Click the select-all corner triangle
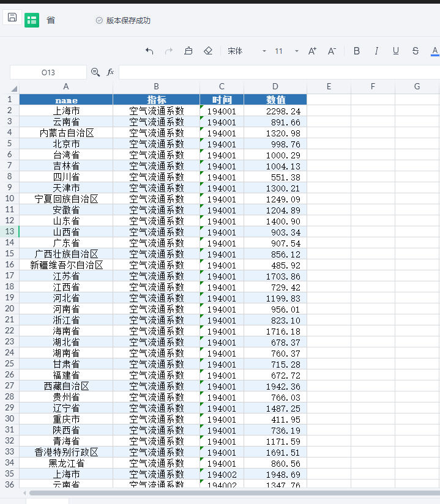Viewport: 440px width, 504px height. (x=14, y=89)
